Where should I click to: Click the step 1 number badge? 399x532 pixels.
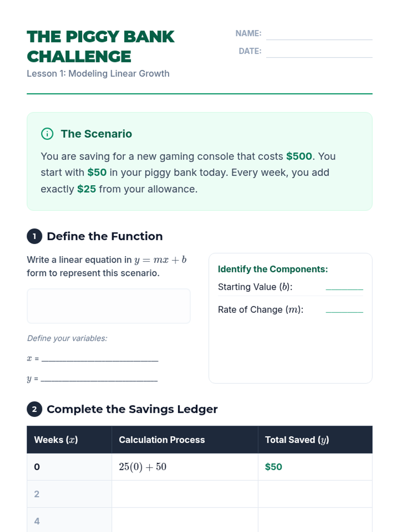(35, 236)
